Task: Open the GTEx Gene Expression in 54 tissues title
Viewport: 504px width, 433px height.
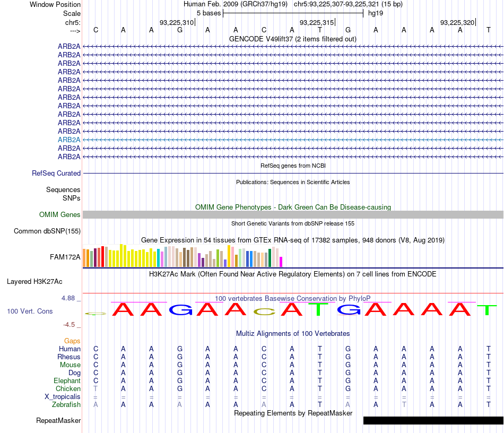Action: click(293, 240)
